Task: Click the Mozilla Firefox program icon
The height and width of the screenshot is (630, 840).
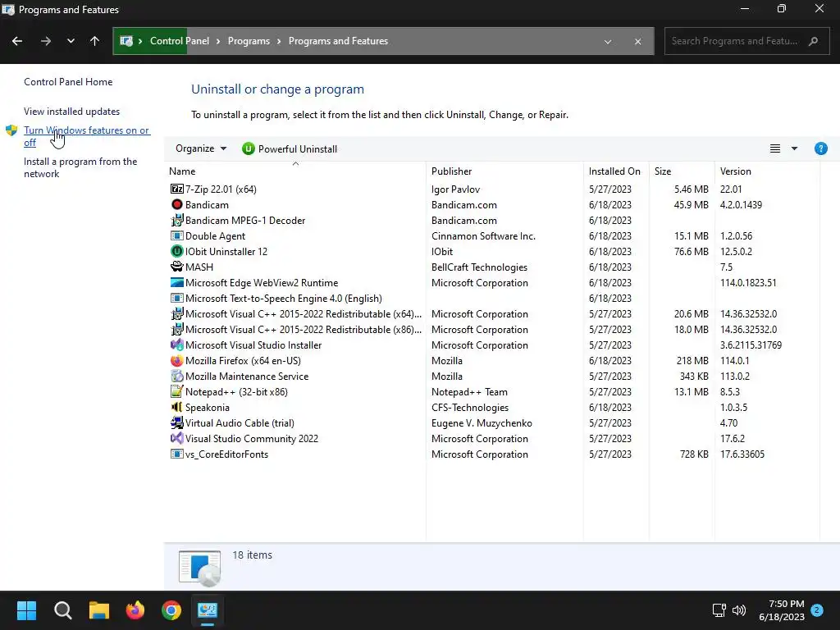Action: click(x=177, y=361)
